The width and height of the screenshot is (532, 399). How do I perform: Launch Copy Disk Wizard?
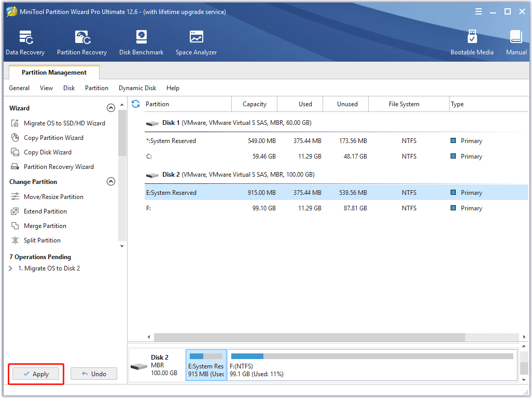48,152
